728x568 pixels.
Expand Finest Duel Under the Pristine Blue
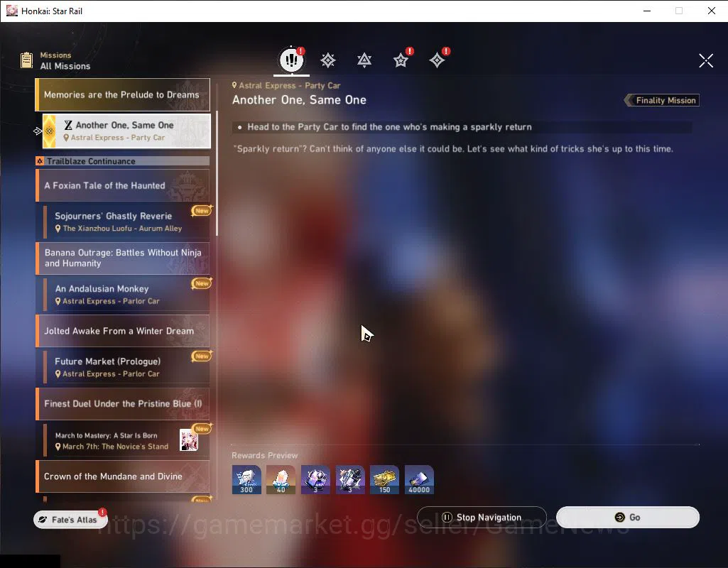[123, 404]
